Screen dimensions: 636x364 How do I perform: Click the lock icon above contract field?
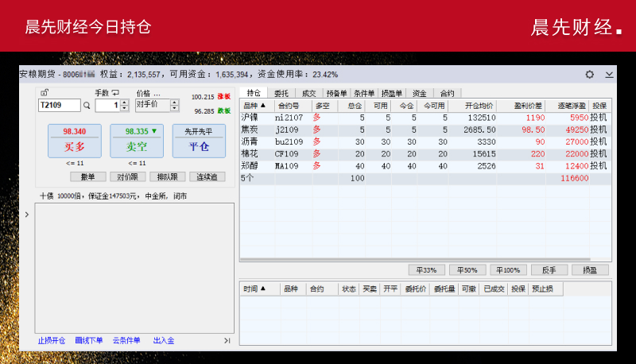pyautogui.click(x=44, y=93)
